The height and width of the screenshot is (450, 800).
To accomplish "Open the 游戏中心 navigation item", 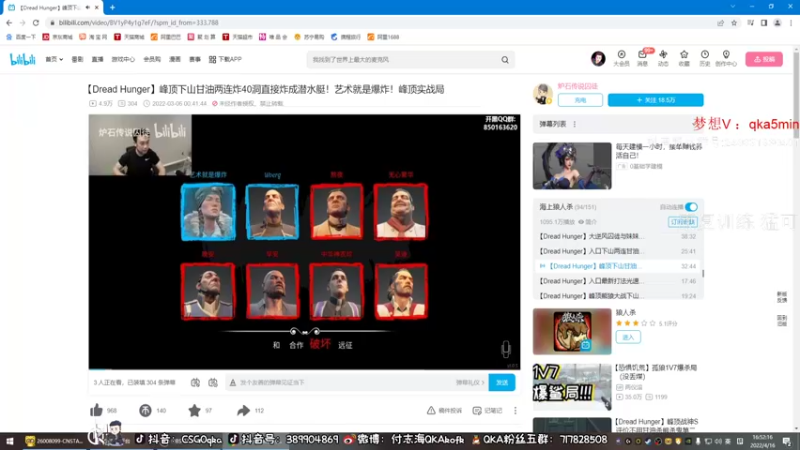I will click(123, 59).
